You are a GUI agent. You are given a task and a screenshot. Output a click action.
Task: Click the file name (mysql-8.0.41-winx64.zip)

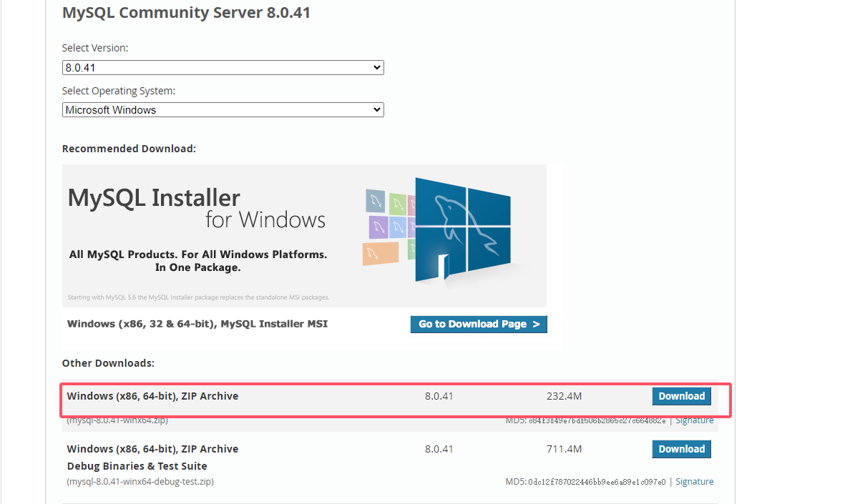(x=117, y=420)
